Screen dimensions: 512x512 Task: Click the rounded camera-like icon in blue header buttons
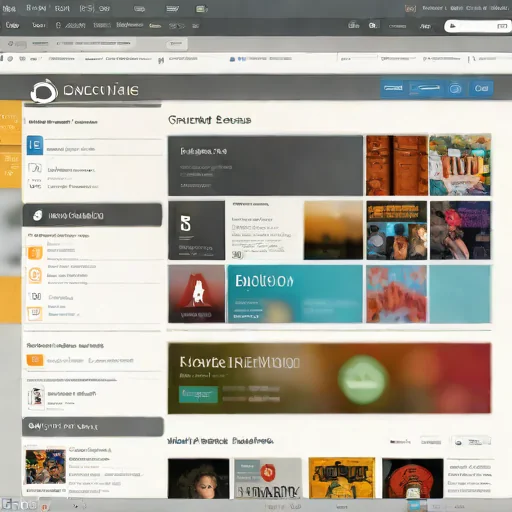pos(455,89)
